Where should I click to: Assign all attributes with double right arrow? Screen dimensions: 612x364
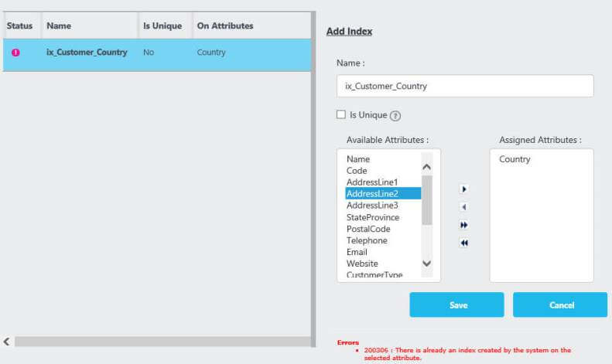click(x=463, y=225)
